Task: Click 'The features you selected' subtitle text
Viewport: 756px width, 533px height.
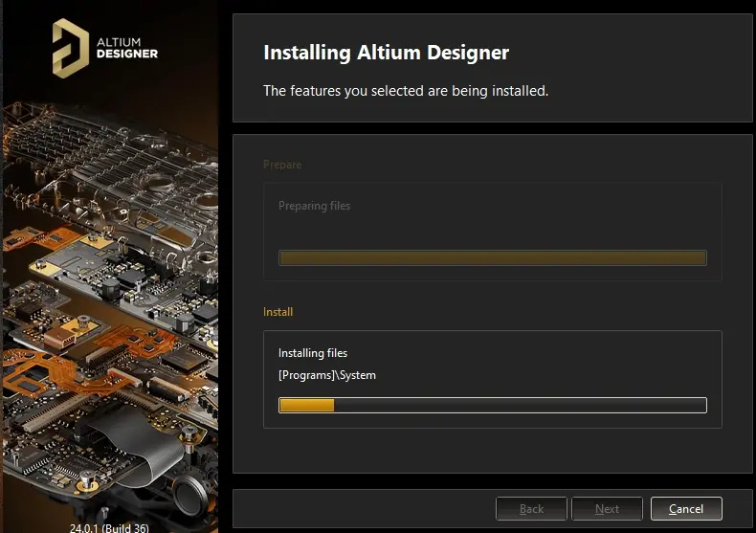Action: coord(406,91)
